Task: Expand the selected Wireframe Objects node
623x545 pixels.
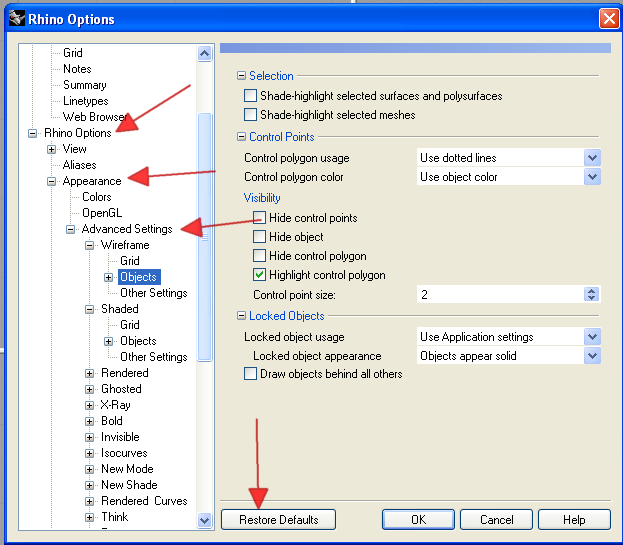Action: click(x=108, y=277)
